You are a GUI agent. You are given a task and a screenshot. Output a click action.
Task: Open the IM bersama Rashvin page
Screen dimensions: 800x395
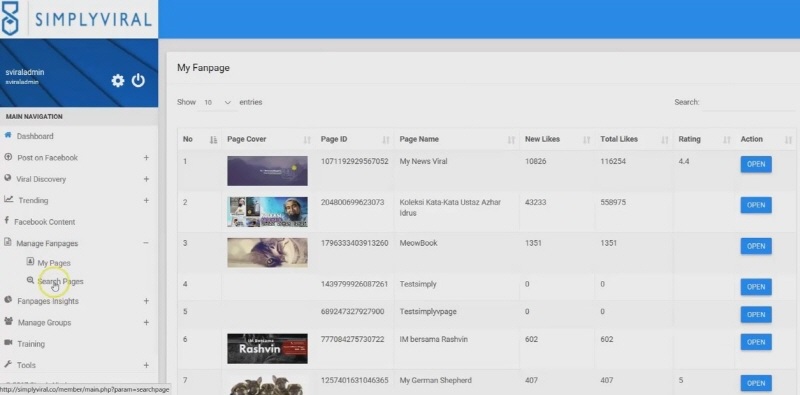click(756, 342)
